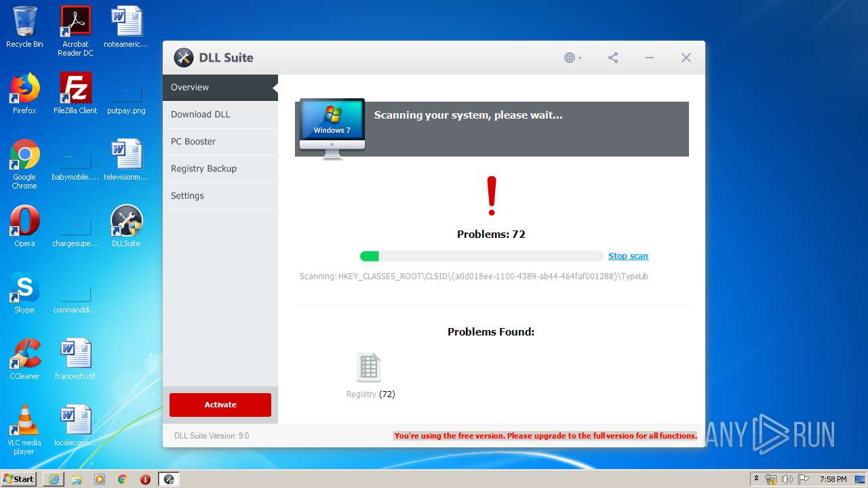
Task: Click the DLL Suite wrench logo
Action: (184, 58)
